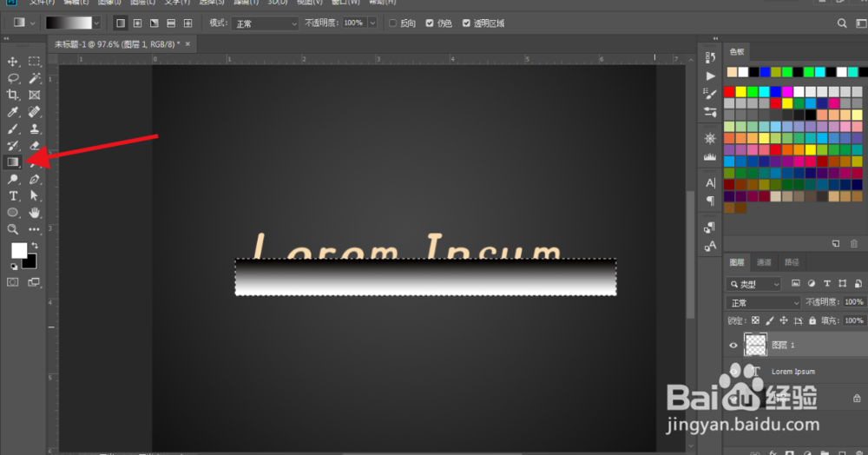Screen dimensions: 868x455
Task: Select the Ellipse shape tool
Action: tap(13, 213)
